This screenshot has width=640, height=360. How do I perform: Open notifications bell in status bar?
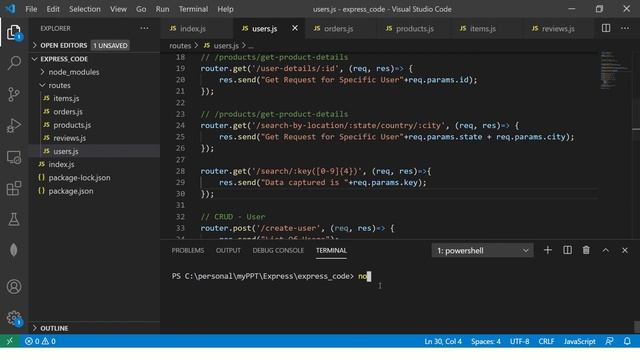pos(627,341)
